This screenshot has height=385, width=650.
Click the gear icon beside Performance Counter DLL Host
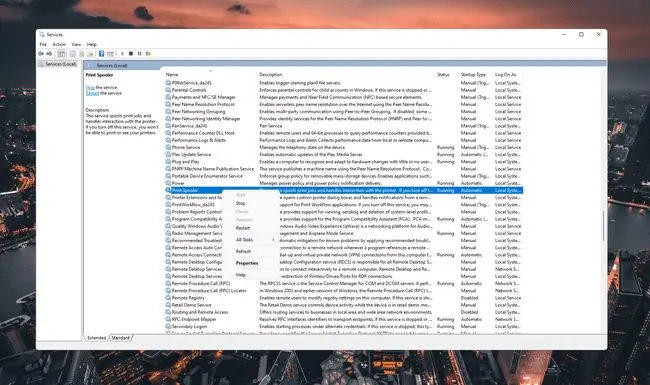point(168,133)
